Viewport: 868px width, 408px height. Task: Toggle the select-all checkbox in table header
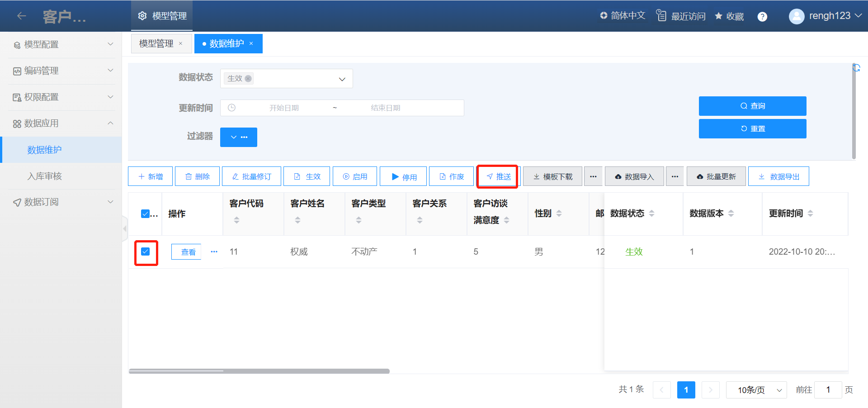(146, 214)
